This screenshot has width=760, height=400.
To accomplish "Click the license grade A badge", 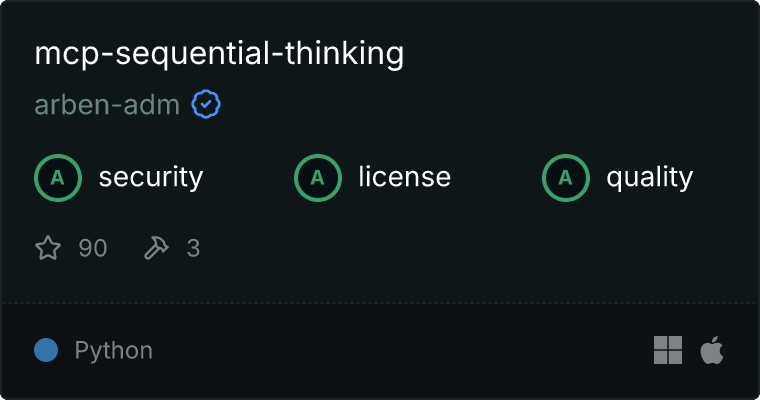I will (x=318, y=178).
